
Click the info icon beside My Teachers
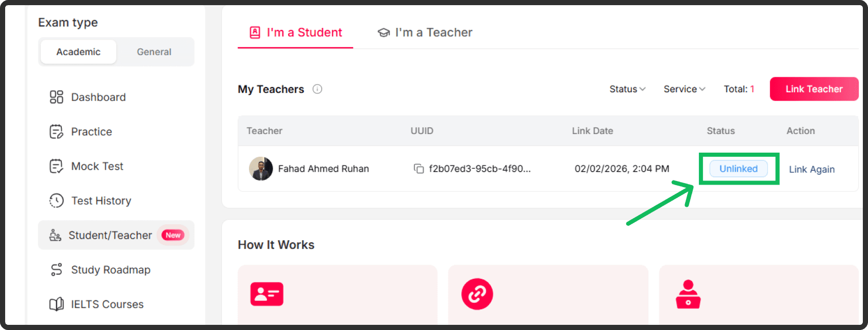(318, 89)
